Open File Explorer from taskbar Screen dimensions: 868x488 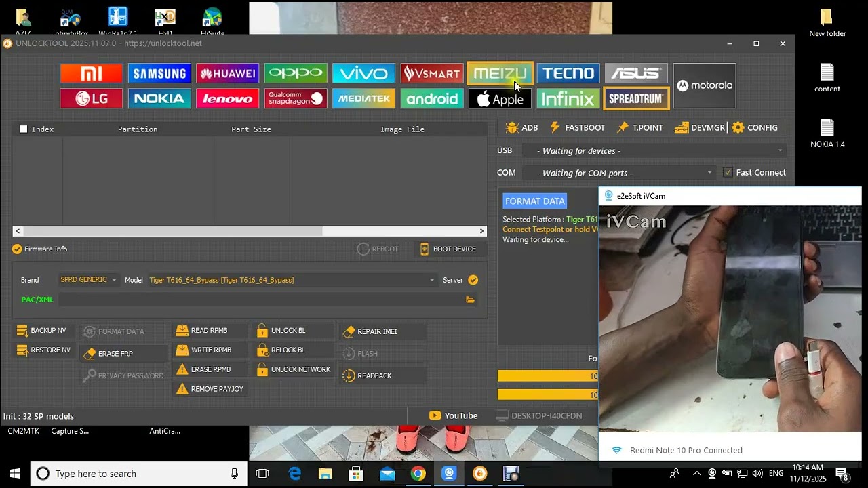tap(325, 474)
